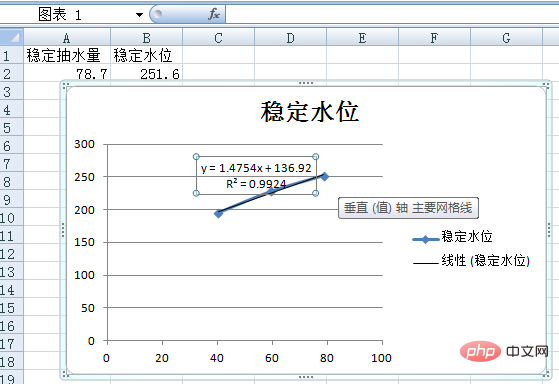Click chart top-right corner resize handle
559x384 pixels.
click(546, 85)
